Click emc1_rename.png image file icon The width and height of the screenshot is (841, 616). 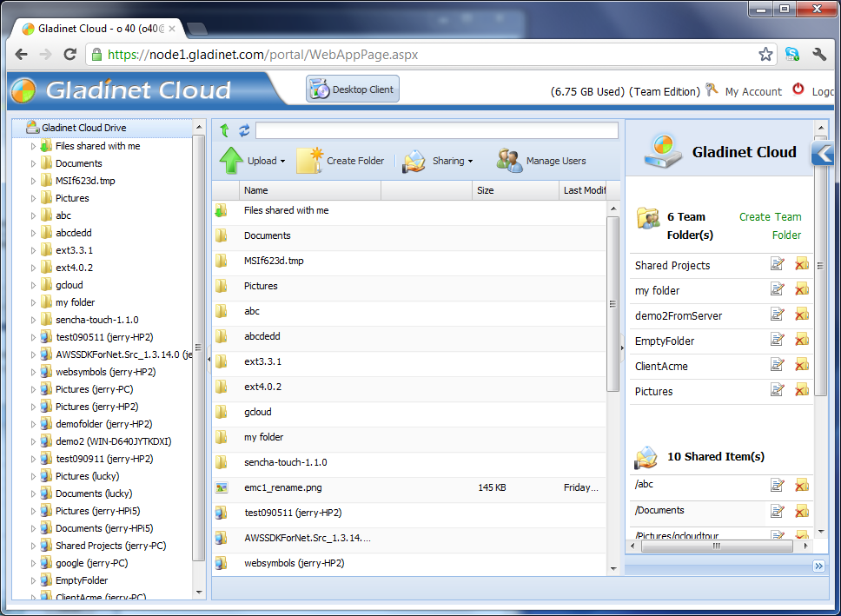[x=222, y=487]
